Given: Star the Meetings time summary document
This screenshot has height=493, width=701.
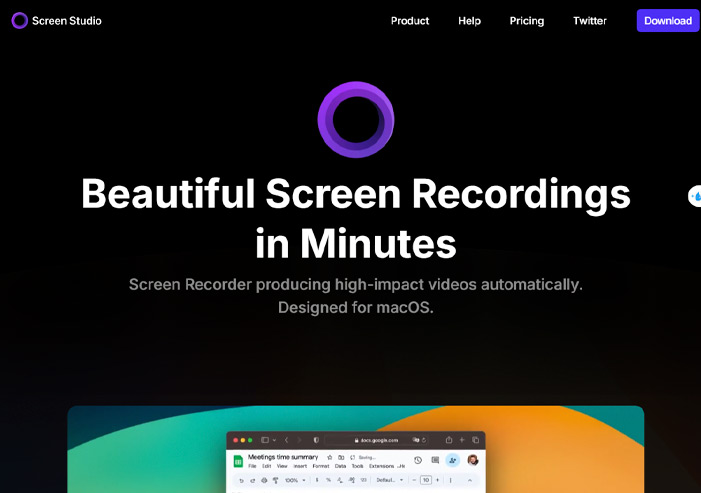Looking at the screenshot, I should [329, 457].
